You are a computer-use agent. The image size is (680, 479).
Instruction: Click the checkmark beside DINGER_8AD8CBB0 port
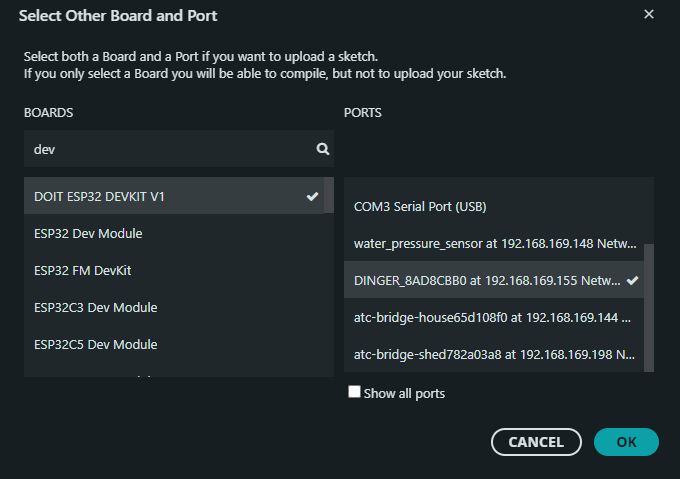(632, 280)
